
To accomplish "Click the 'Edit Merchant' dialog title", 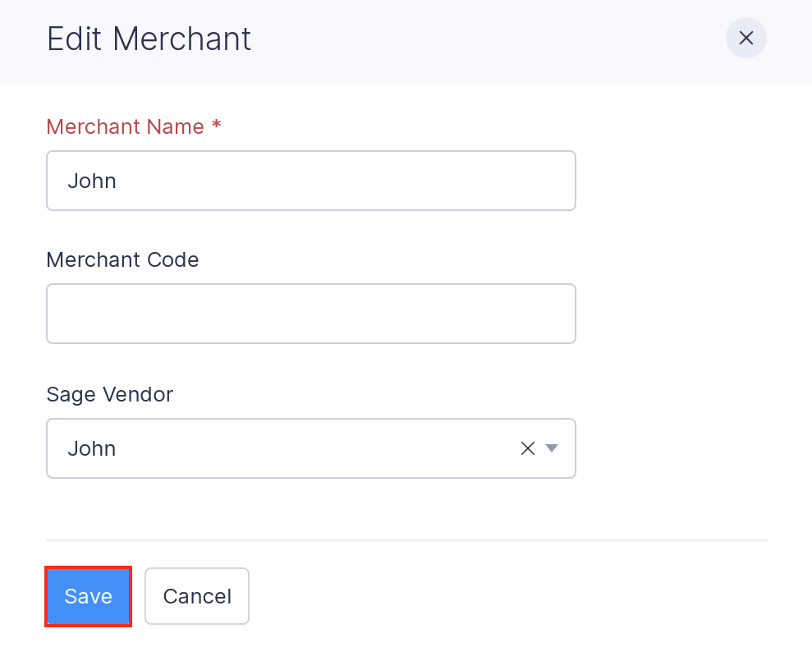I will [x=149, y=39].
